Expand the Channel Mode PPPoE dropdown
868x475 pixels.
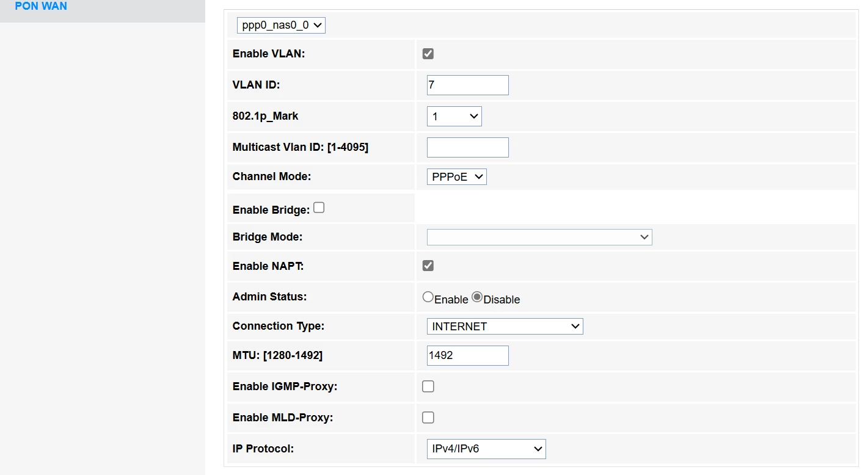[456, 176]
